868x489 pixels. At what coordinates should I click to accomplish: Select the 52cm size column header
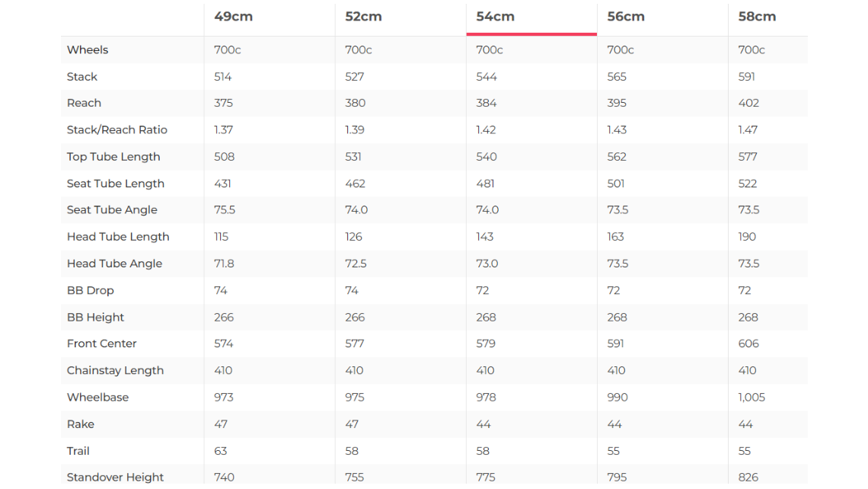pos(363,17)
